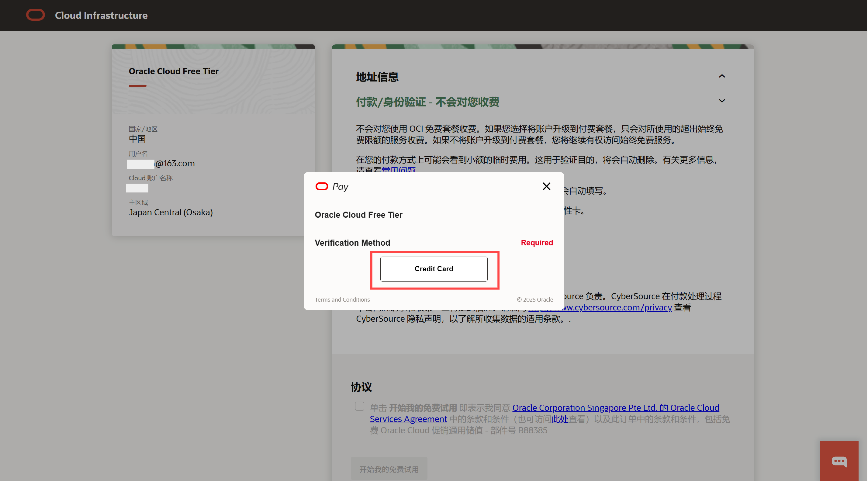Select the Japan Central (Osaka) region text

pos(171,212)
